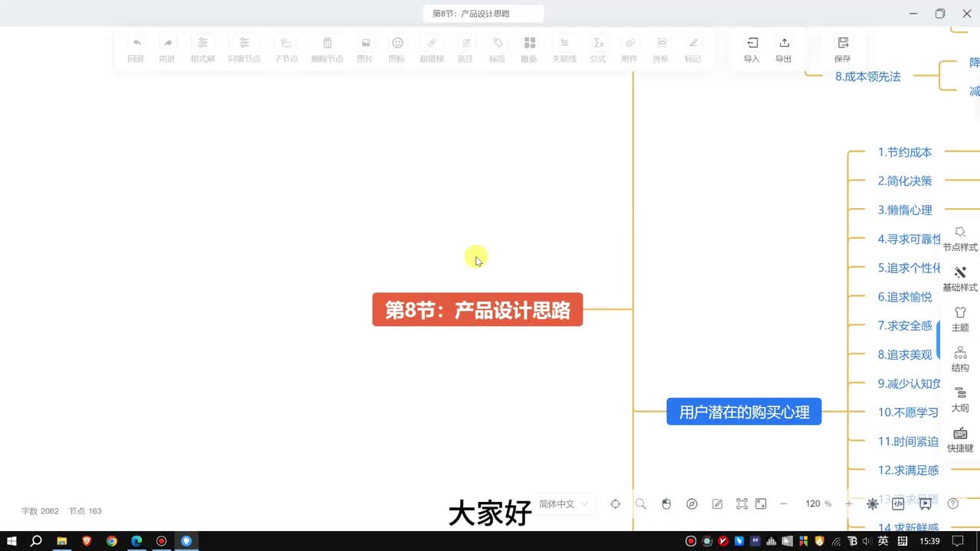
Task: Toggle read-only edit mode pencil icon
Action: pyautogui.click(x=717, y=504)
